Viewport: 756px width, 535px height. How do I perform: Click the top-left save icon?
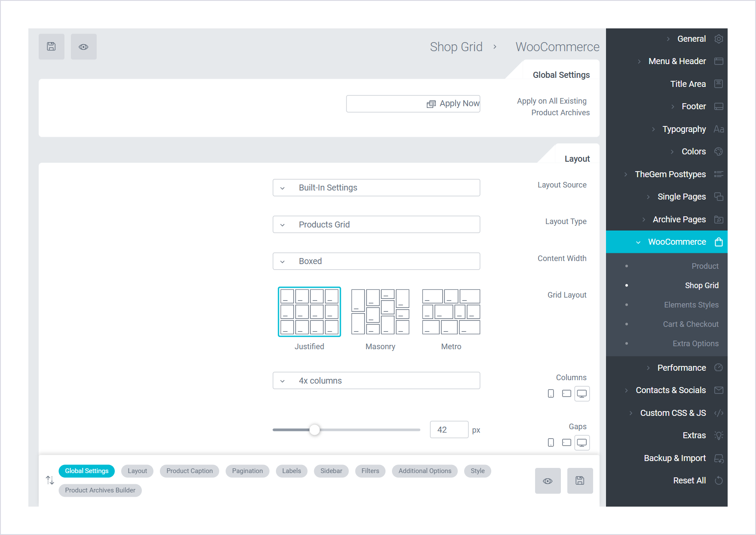point(52,46)
